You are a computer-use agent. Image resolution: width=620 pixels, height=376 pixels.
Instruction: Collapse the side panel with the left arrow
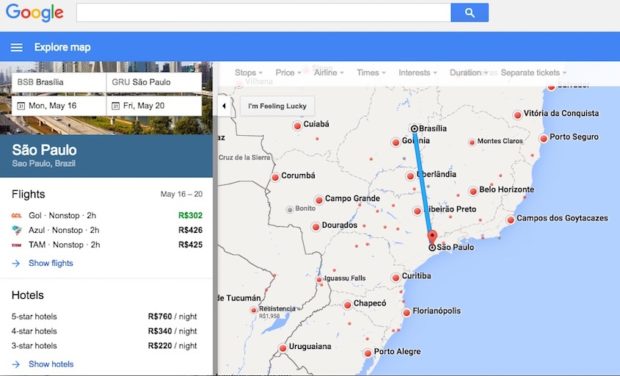pos(224,106)
